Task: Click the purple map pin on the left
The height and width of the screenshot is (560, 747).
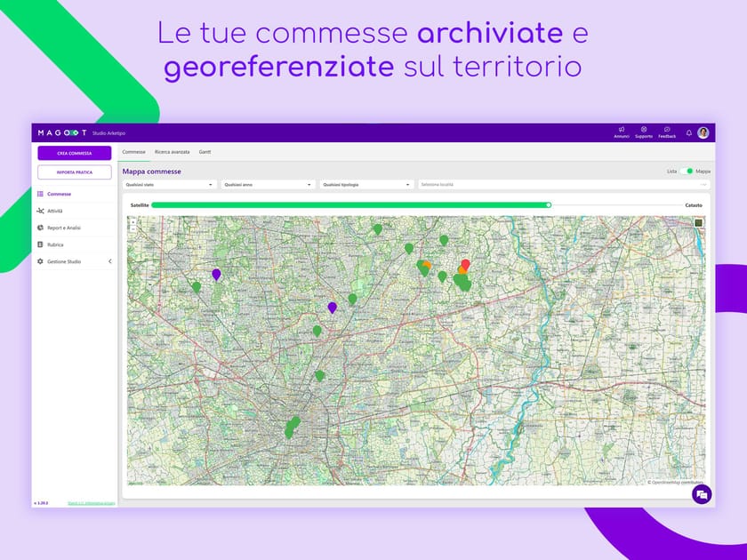Action: click(215, 273)
